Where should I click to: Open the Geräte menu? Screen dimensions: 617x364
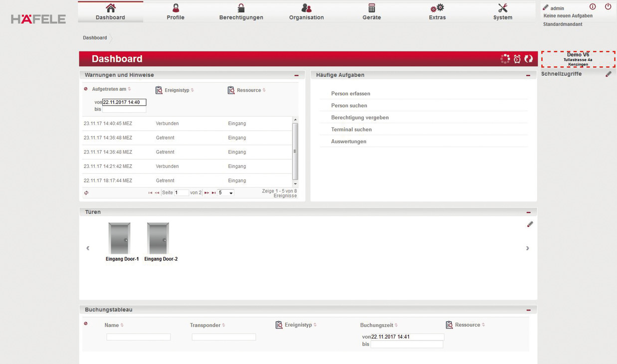click(371, 12)
